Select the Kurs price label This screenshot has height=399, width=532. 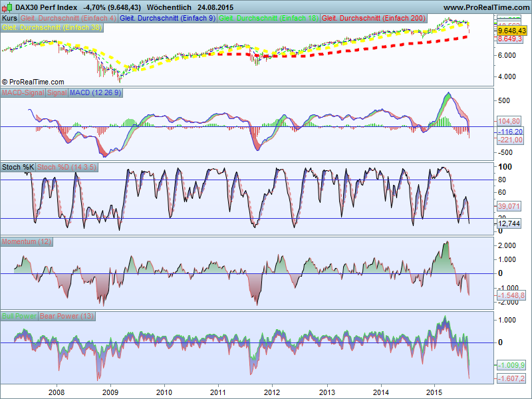pyautogui.click(x=9, y=19)
